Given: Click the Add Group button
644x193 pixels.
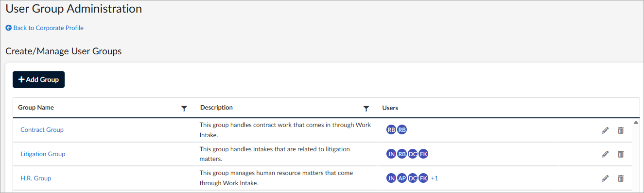Looking at the screenshot, I should coord(38,80).
